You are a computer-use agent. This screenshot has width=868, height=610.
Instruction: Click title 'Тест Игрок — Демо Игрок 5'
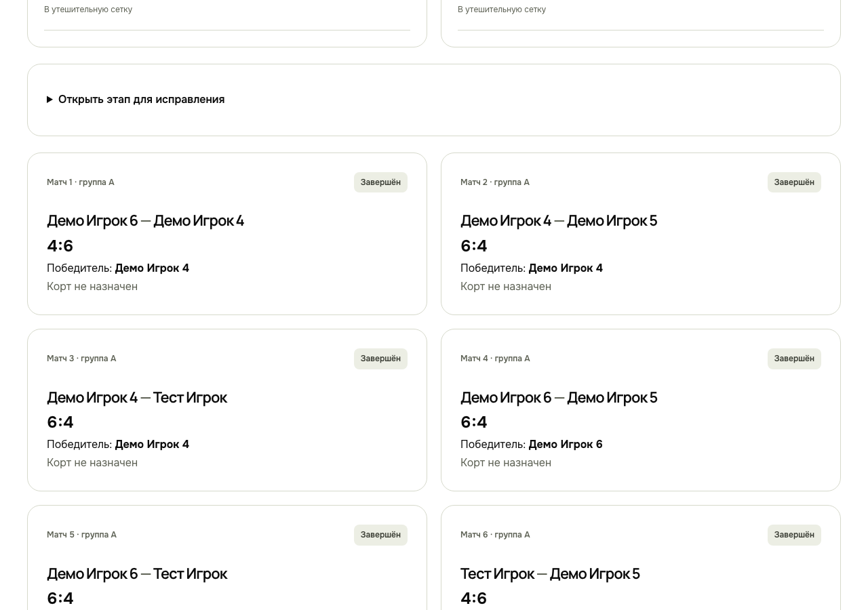[550, 573]
